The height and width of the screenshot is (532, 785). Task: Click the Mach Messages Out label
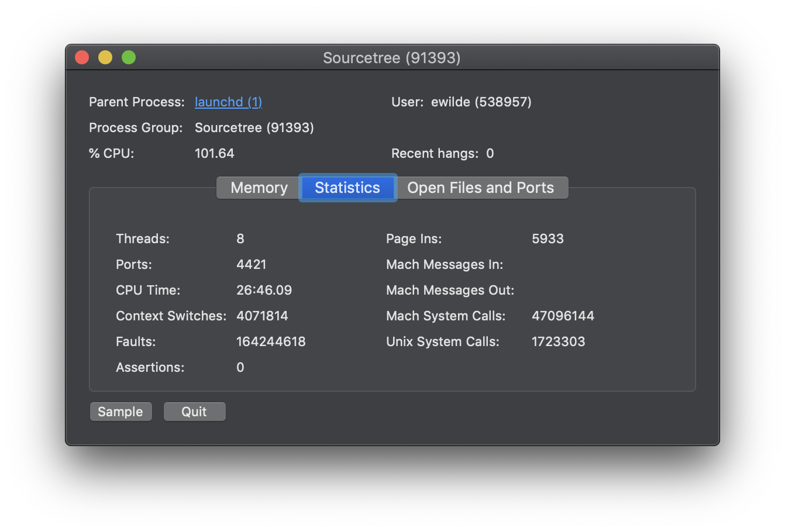coord(450,290)
